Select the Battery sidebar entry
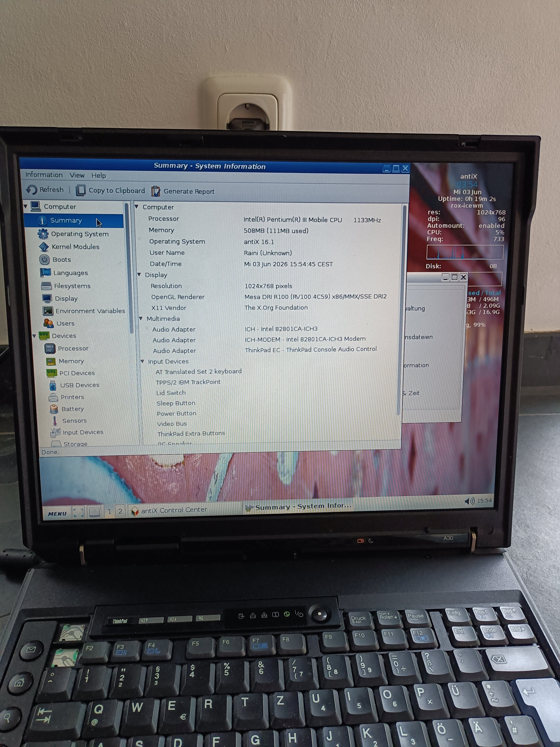Image resolution: width=560 pixels, height=747 pixels. tap(67, 409)
